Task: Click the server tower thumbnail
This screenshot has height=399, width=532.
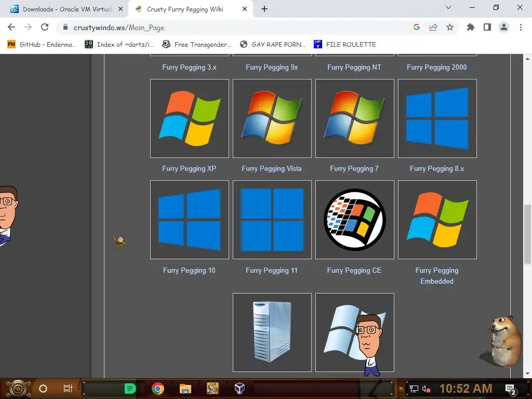Action: click(272, 332)
